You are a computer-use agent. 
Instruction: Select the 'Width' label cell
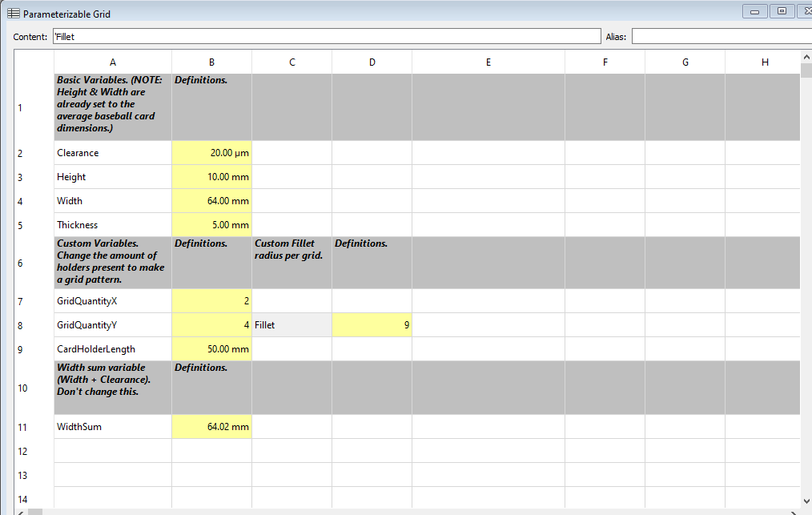(x=113, y=200)
